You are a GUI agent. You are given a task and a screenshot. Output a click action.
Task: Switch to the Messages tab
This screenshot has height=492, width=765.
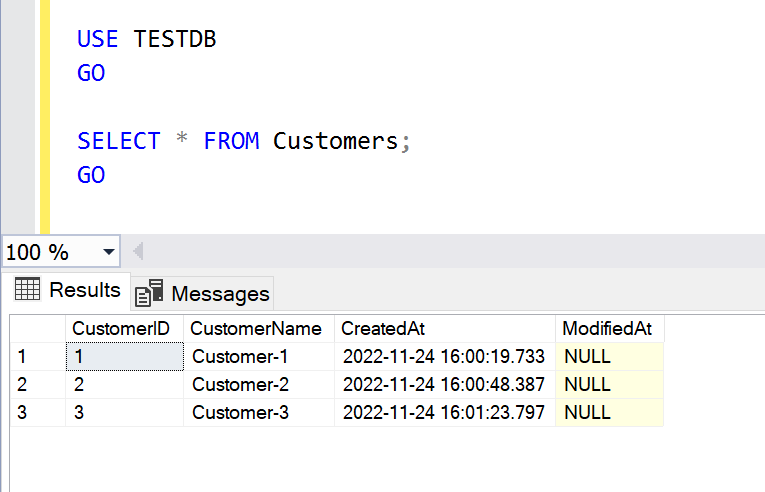point(219,293)
